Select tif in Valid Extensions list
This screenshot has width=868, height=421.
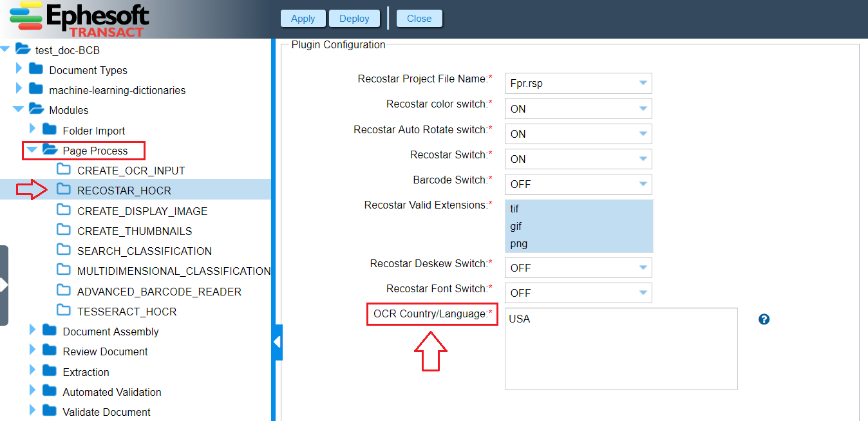579,209
